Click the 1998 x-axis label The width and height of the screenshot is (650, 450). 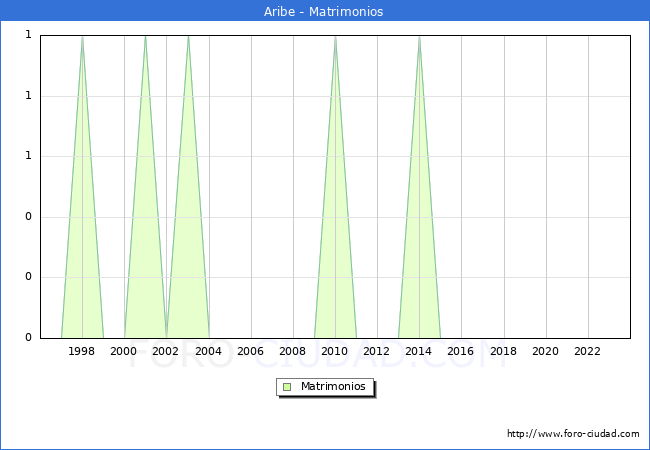click(82, 351)
